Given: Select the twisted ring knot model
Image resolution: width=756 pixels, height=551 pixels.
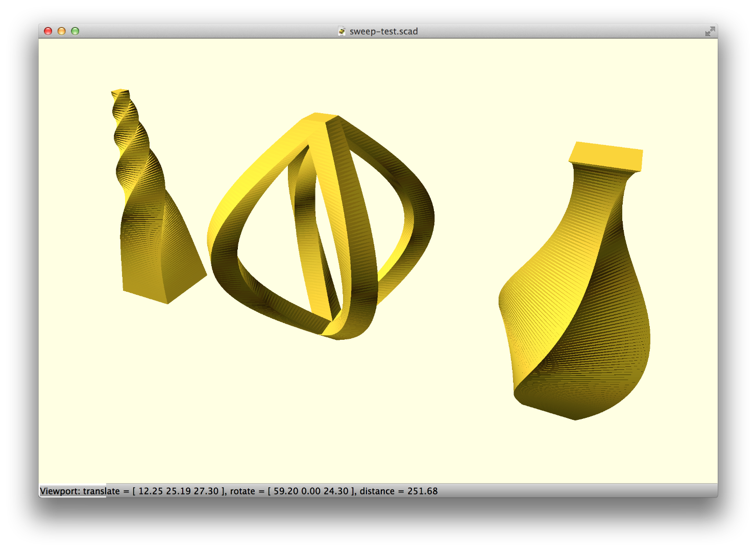Looking at the screenshot, I should click(x=321, y=226).
